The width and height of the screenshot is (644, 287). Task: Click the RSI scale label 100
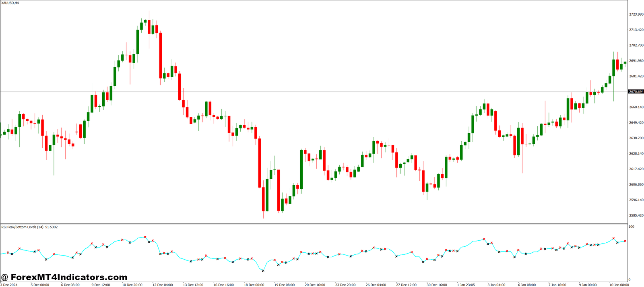tap(632, 227)
